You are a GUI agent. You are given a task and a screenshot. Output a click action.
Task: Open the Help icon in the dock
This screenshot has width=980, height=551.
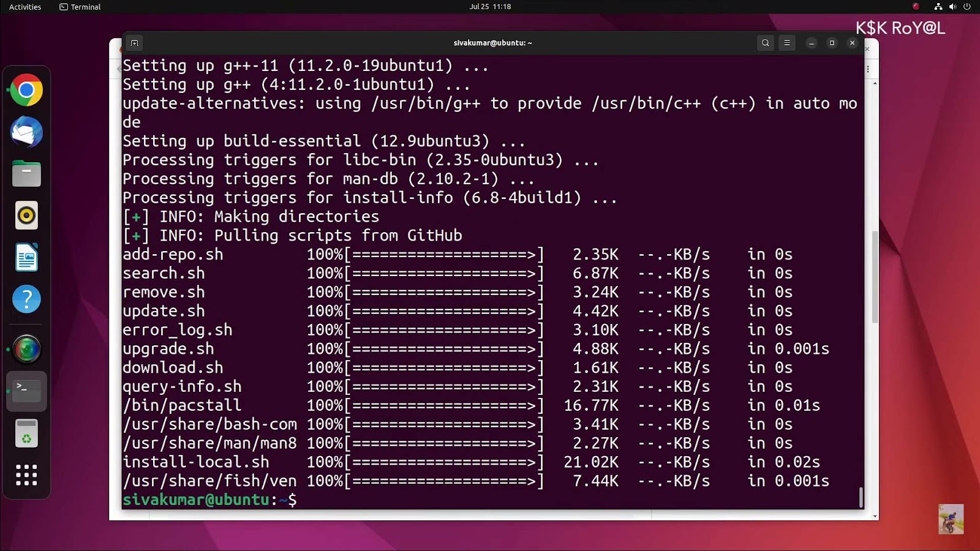pos(26,299)
